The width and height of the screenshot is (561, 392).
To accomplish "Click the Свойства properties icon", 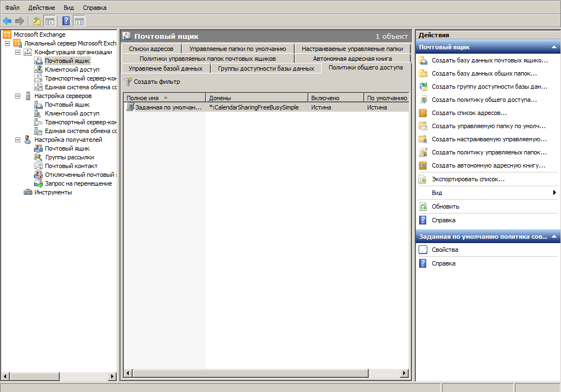I will [x=423, y=250].
